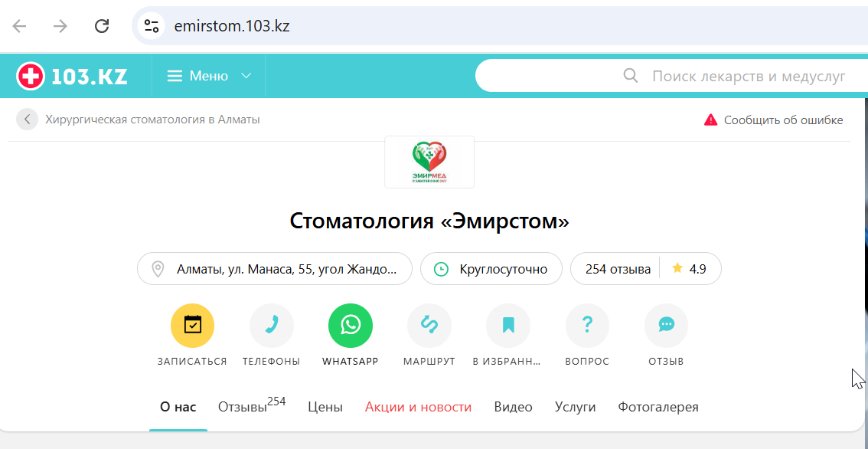Expand the Меню dropdown
The height and width of the screenshot is (449, 868).
pos(209,76)
